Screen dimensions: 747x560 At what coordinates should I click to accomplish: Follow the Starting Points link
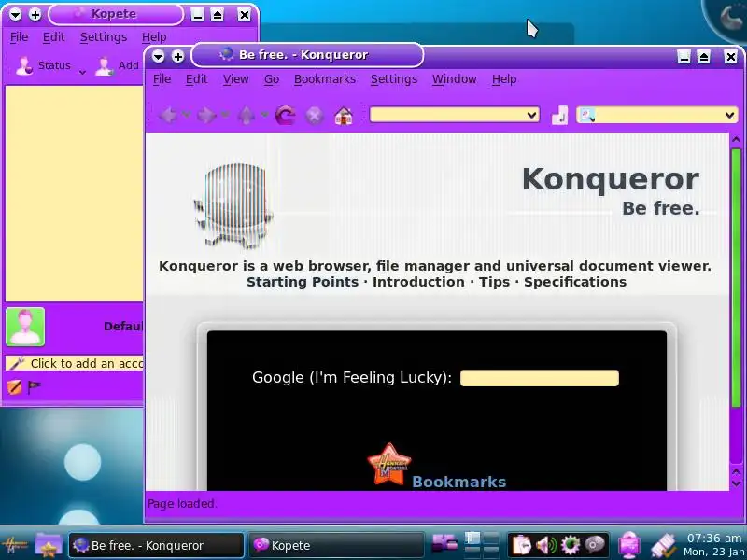[303, 282]
